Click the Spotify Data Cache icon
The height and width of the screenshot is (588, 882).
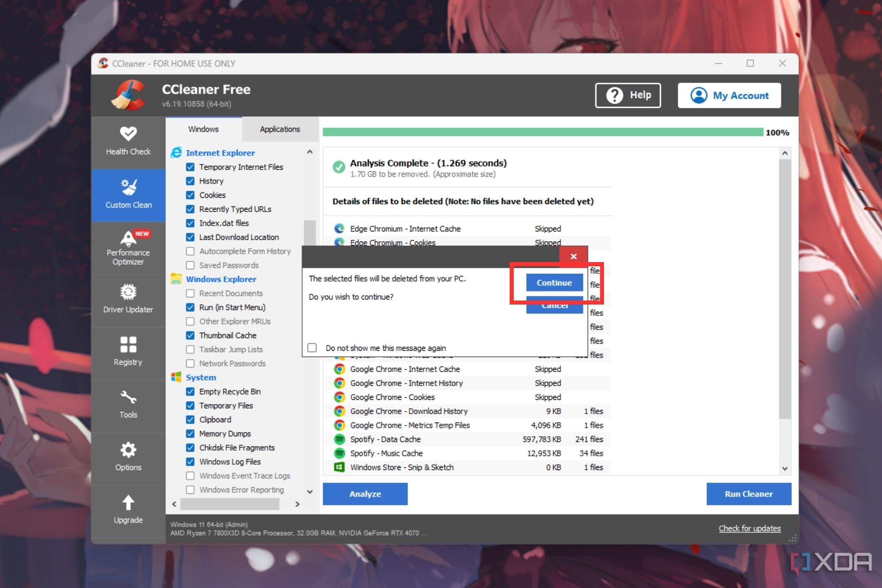click(x=339, y=439)
